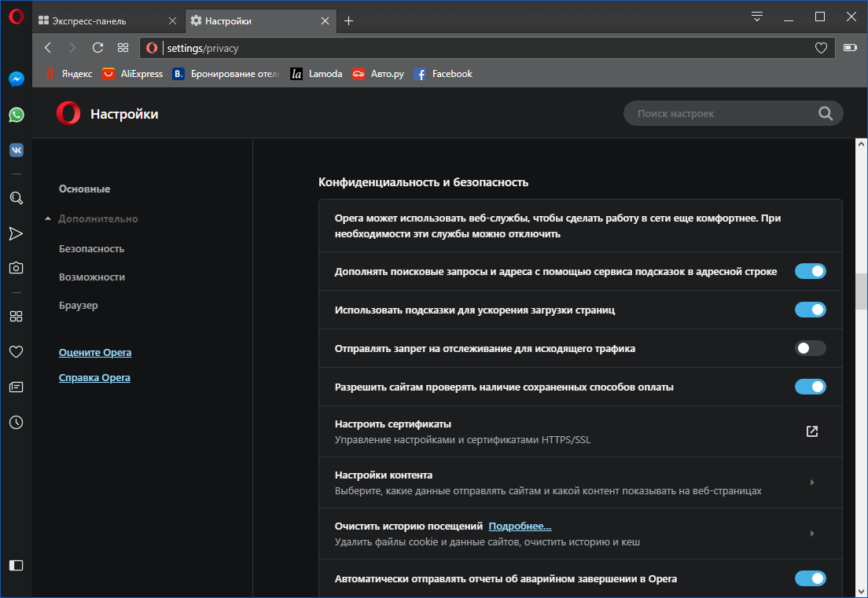Image resolution: width=868 pixels, height=598 pixels.
Task: Toggle saved payment methods check permission
Action: coord(811,387)
